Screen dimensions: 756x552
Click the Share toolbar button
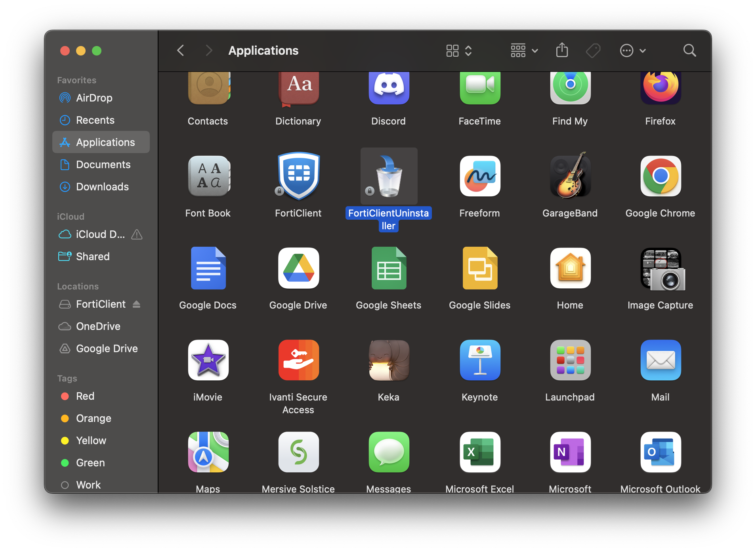(562, 50)
